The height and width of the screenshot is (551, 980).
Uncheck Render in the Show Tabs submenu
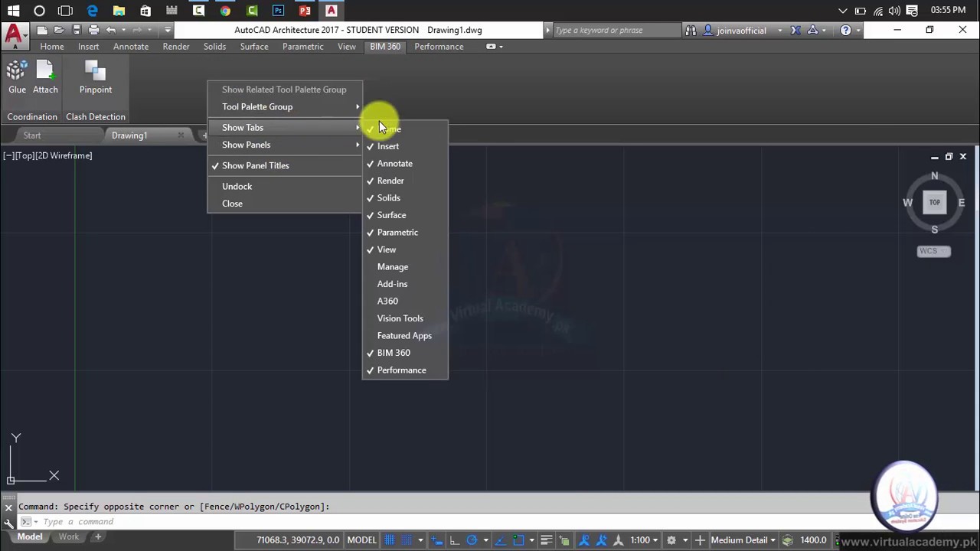405,181
